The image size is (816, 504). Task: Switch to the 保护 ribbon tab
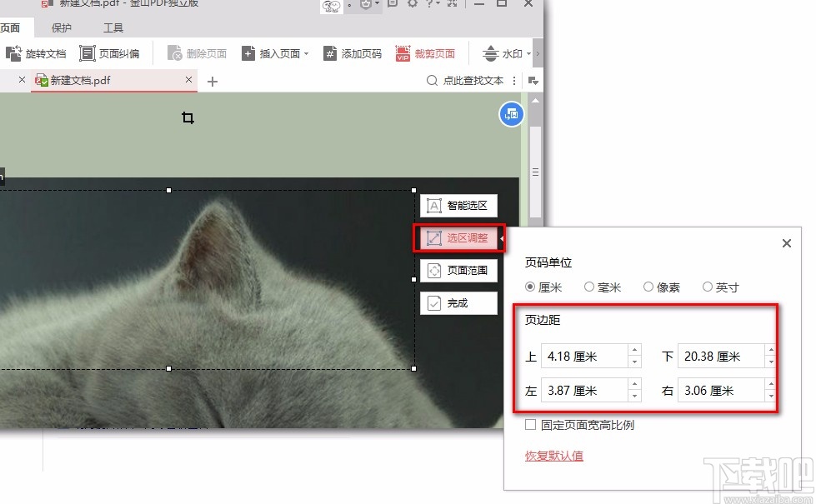click(x=62, y=27)
